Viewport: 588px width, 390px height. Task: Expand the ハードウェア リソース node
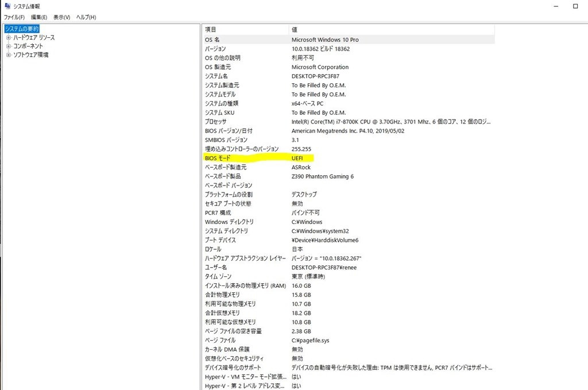coord(8,37)
